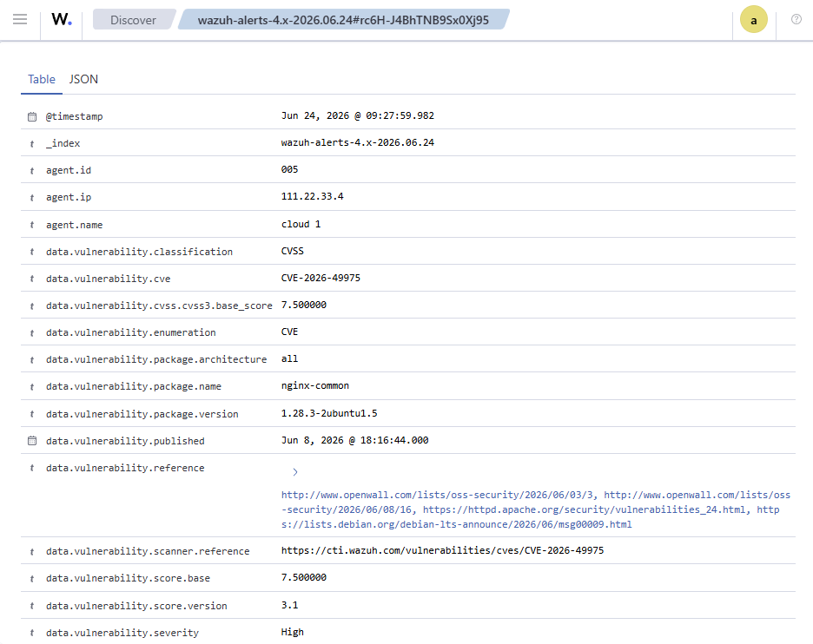Select the Table tab
Screen dimensions: 813x644
point(42,79)
